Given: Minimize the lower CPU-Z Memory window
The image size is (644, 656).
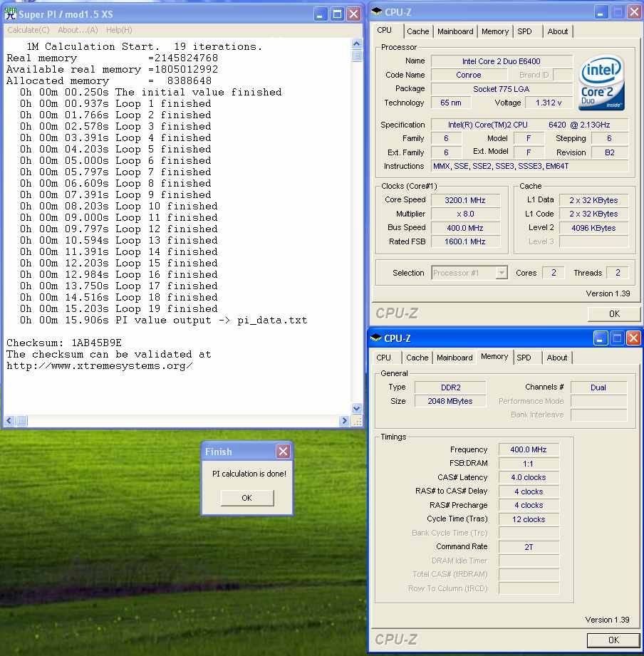Looking at the screenshot, I should coord(600,338).
